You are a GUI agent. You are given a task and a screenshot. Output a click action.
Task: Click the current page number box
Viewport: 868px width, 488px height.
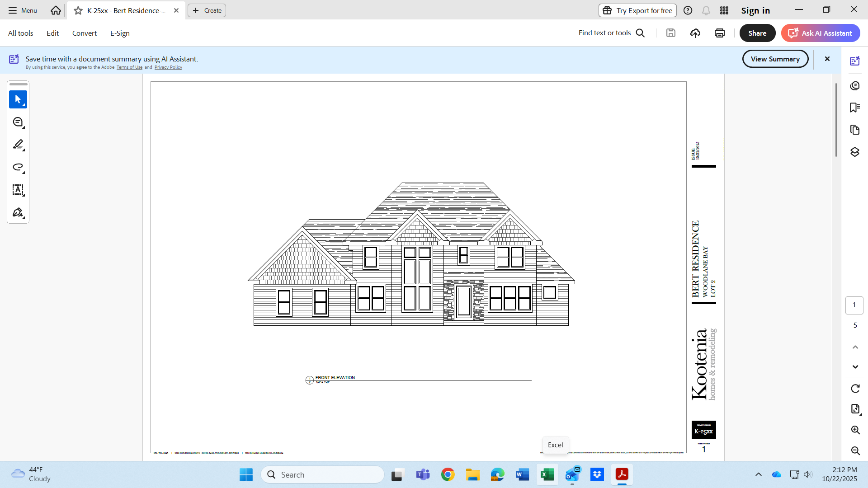click(854, 305)
